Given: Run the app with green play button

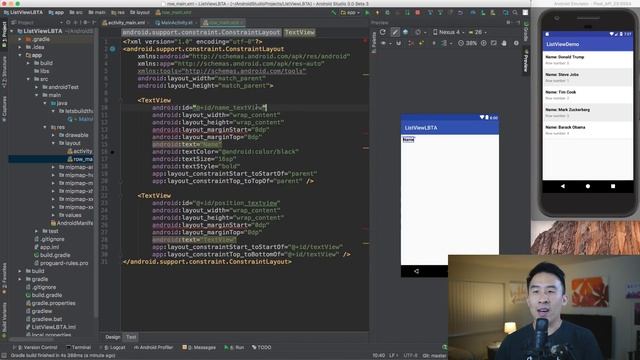Looking at the screenshot, I should point(367,13).
